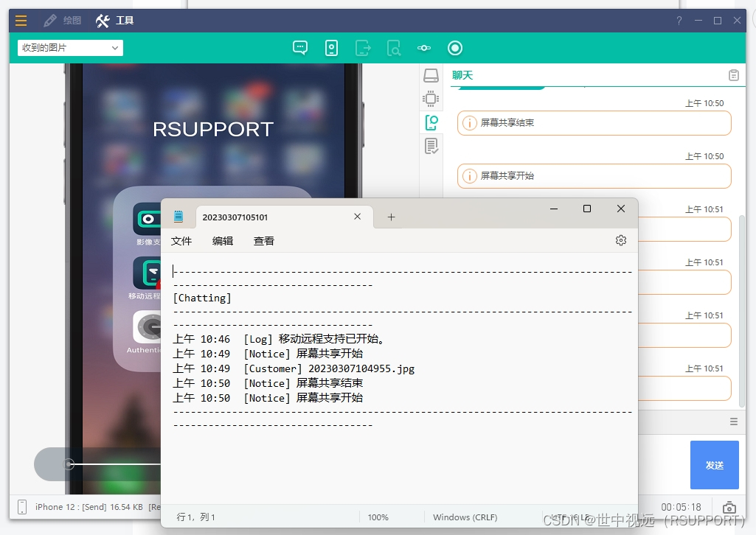Viewport: 756px width, 535px height.
Task: Click the document search toolbar icon
Action: [393, 48]
